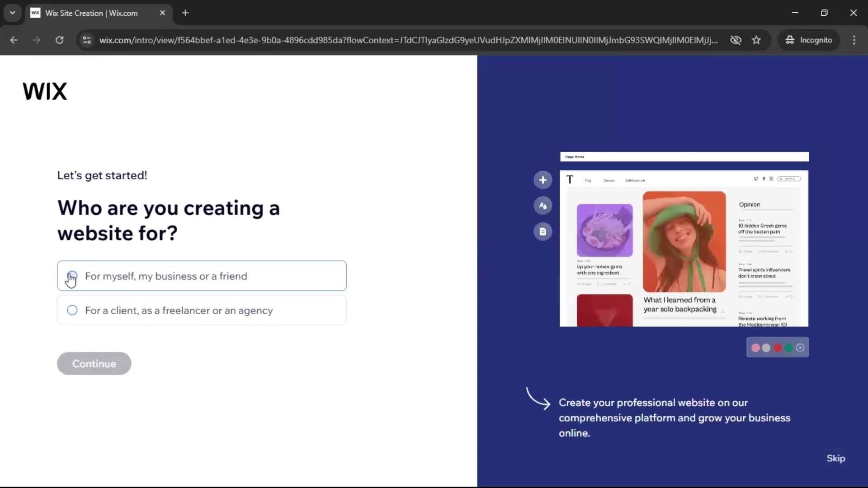Click the 'Let's get started!' text

pyautogui.click(x=102, y=175)
